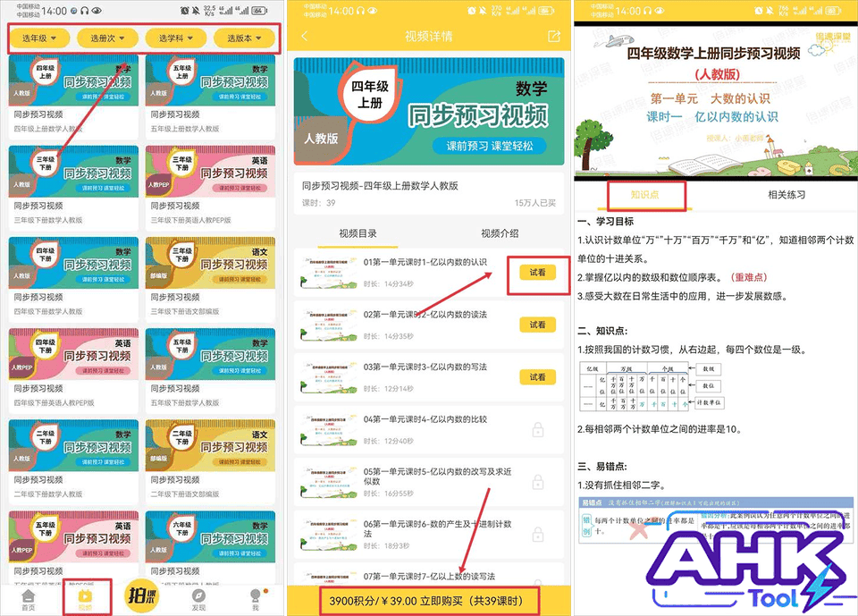Image resolution: width=858 pixels, height=616 pixels.
Task: Tap the 视频 video icon in bottom navigation
Action: click(86, 600)
